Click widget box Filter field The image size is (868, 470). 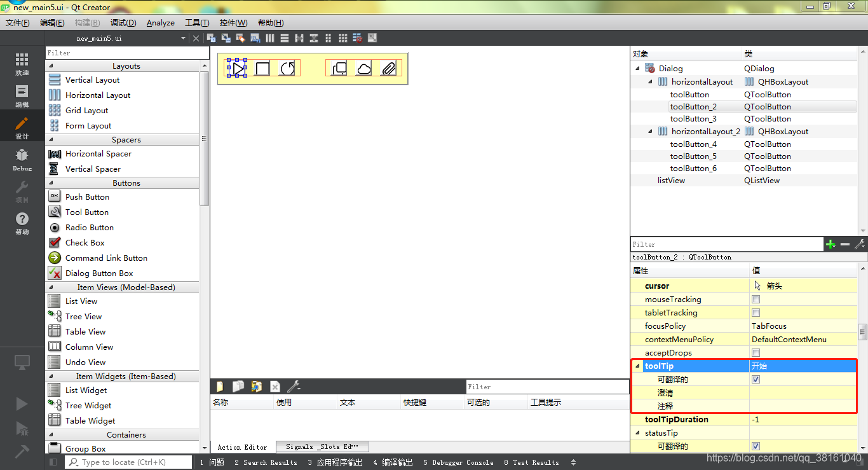(x=127, y=53)
